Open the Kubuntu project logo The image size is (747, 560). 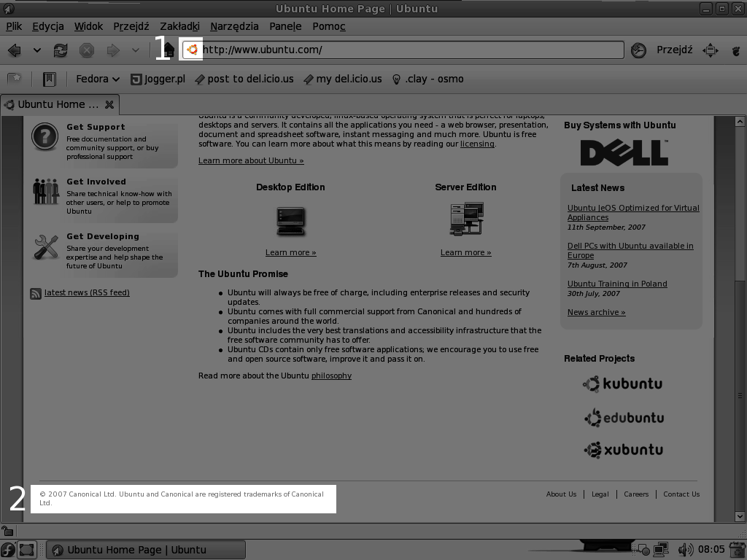click(623, 384)
